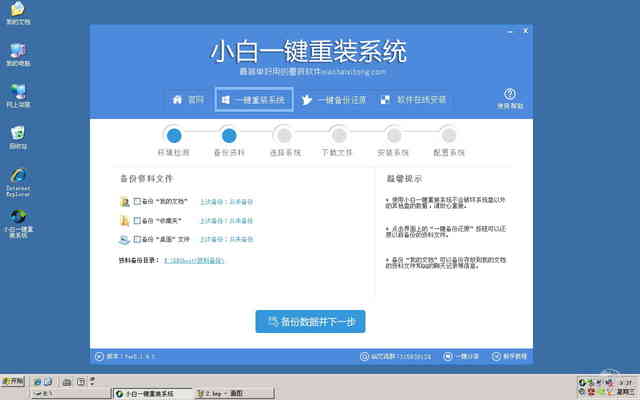Click the version info icon at bottom-left

[x=98, y=357]
